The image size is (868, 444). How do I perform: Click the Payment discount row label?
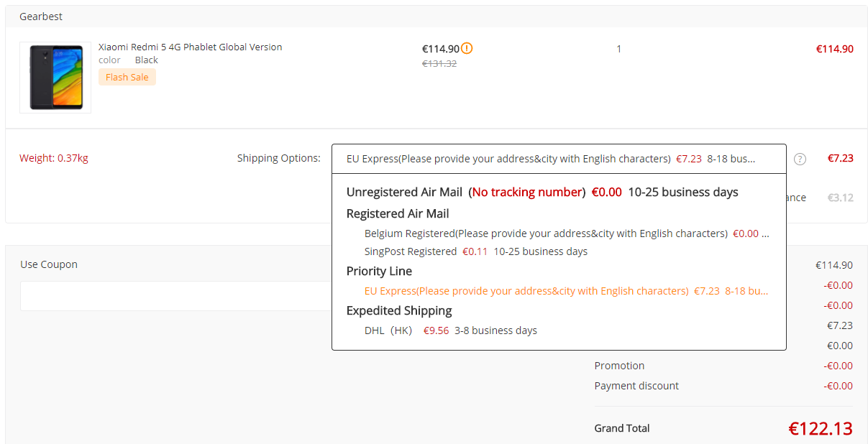coord(636,386)
